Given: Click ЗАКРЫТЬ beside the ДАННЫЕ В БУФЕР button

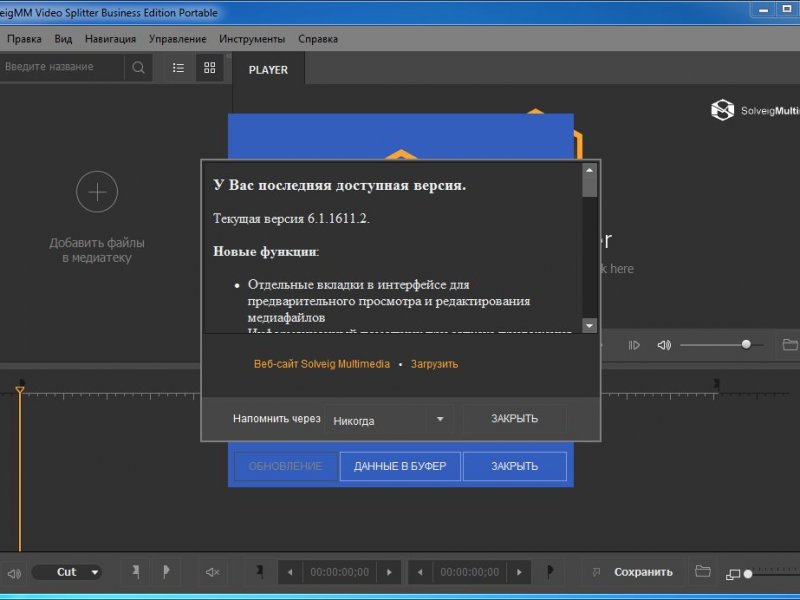Looking at the screenshot, I should pyautogui.click(x=514, y=466).
